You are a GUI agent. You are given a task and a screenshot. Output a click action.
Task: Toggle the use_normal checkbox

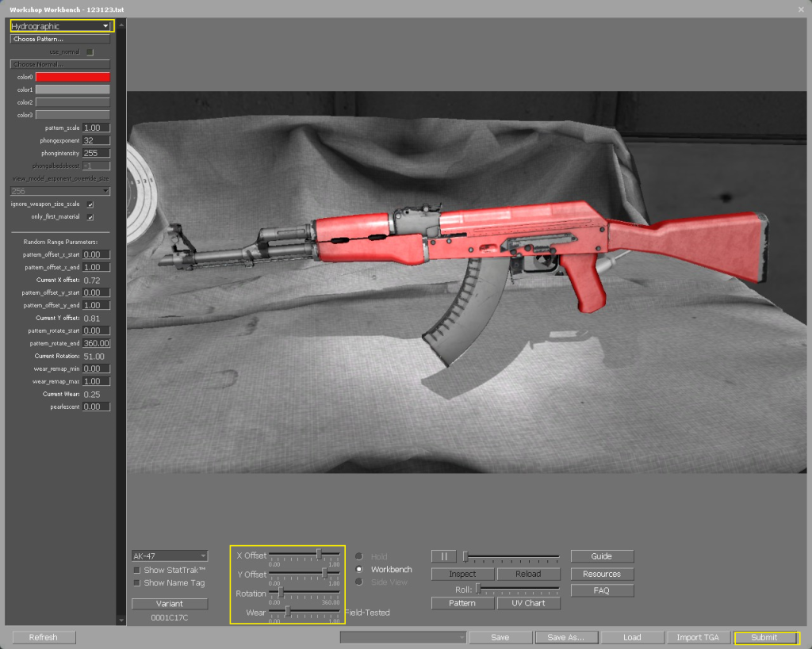coord(91,51)
